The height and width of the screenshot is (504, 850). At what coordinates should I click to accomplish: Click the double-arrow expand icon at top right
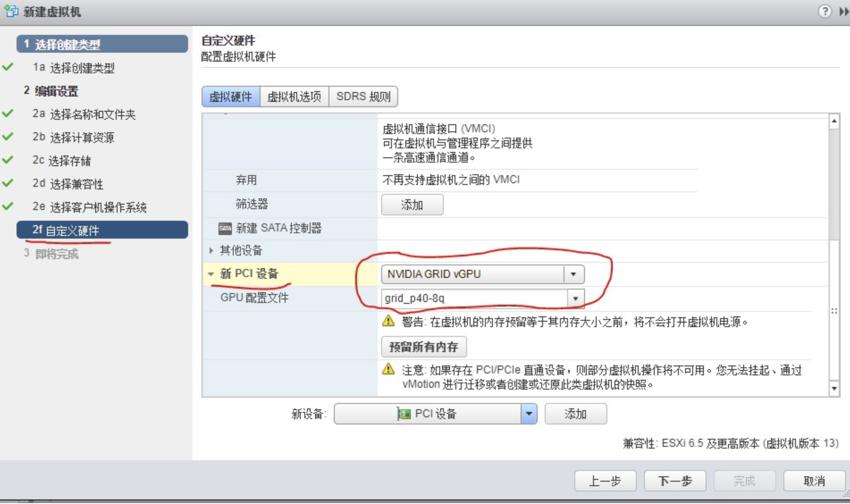pos(844,12)
